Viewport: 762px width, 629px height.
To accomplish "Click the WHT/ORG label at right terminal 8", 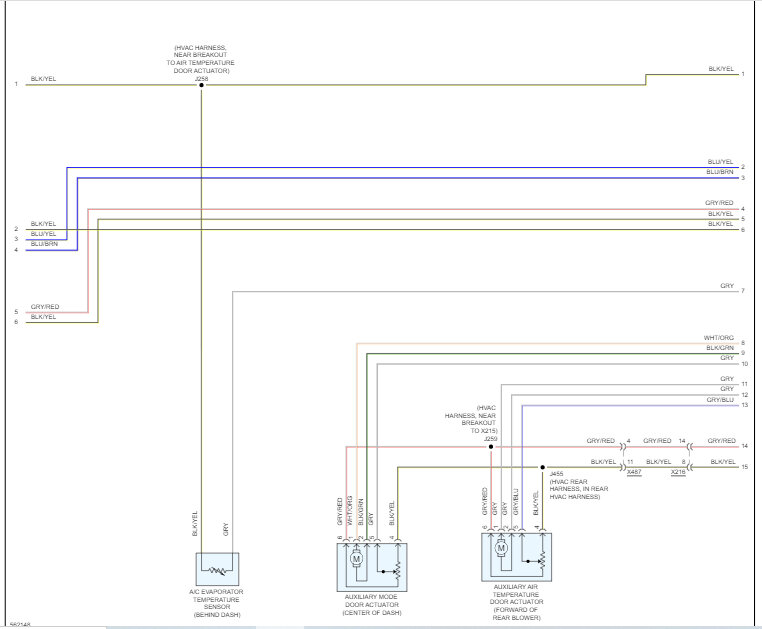I will (x=719, y=337).
